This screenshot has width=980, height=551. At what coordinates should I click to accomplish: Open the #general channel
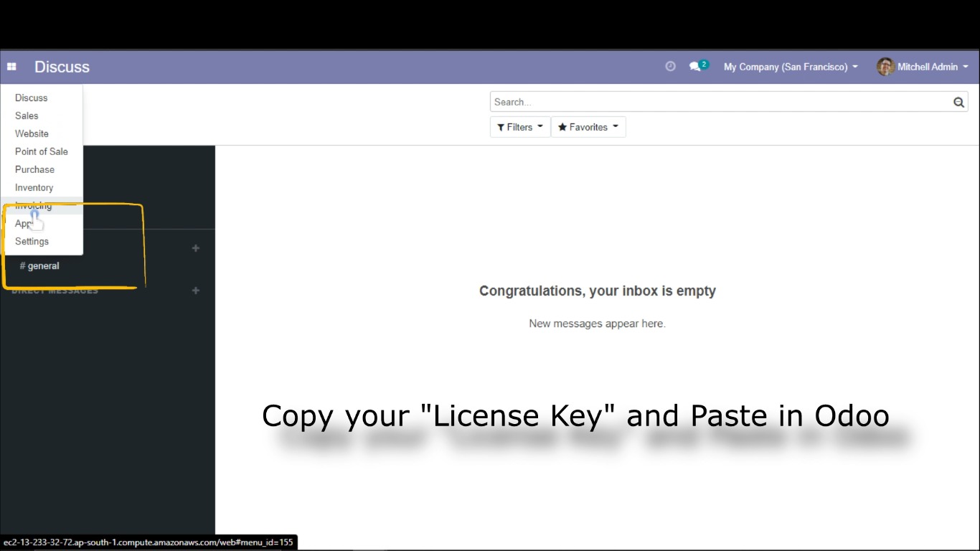[39, 265]
